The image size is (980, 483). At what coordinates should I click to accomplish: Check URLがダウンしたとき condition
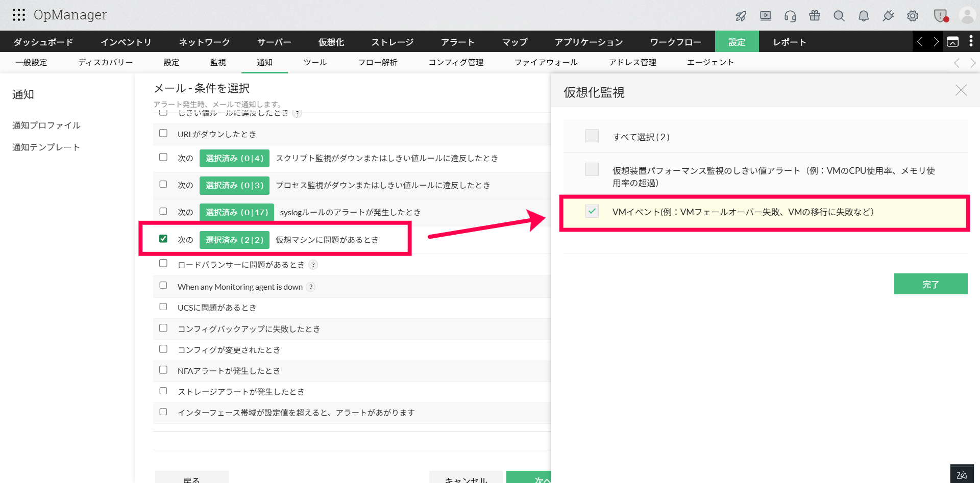coord(163,133)
